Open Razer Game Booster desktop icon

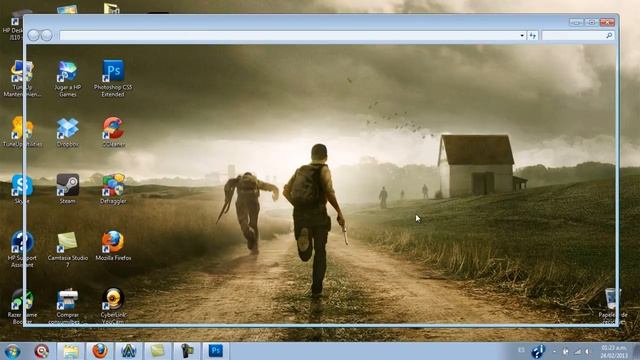pos(22,306)
